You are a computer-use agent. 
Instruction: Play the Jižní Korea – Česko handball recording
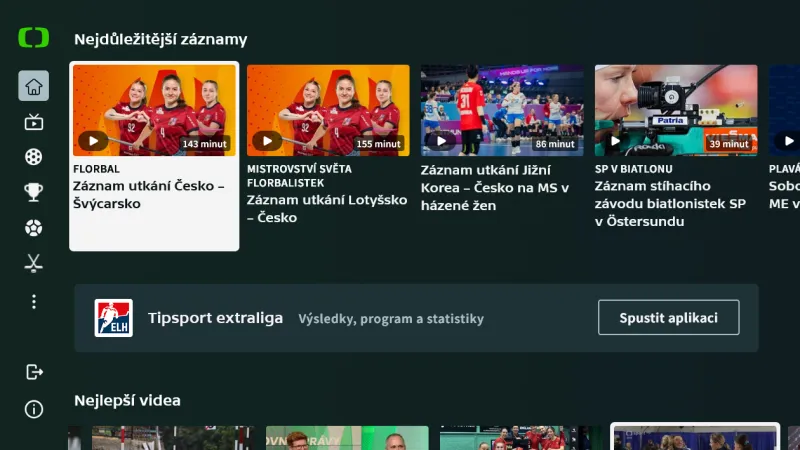(441, 141)
